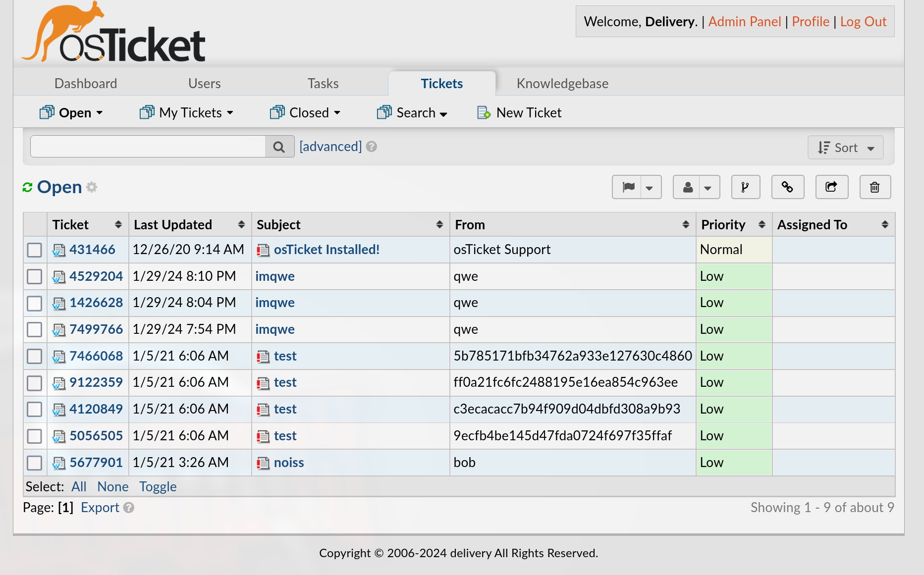
Task: Click the transfer tickets share icon
Action: point(832,187)
